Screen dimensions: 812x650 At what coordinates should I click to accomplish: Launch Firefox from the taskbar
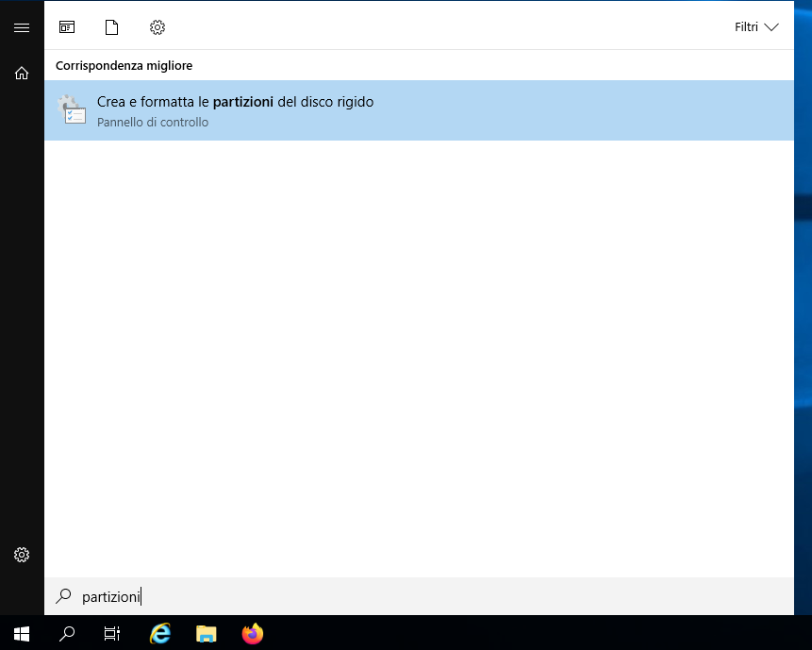tap(252, 633)
